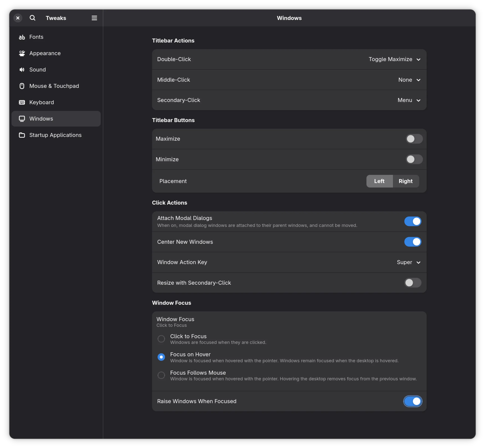Turn off Center New Windows switch
This screenshot has width=485, height=448.
click(413, 242)
